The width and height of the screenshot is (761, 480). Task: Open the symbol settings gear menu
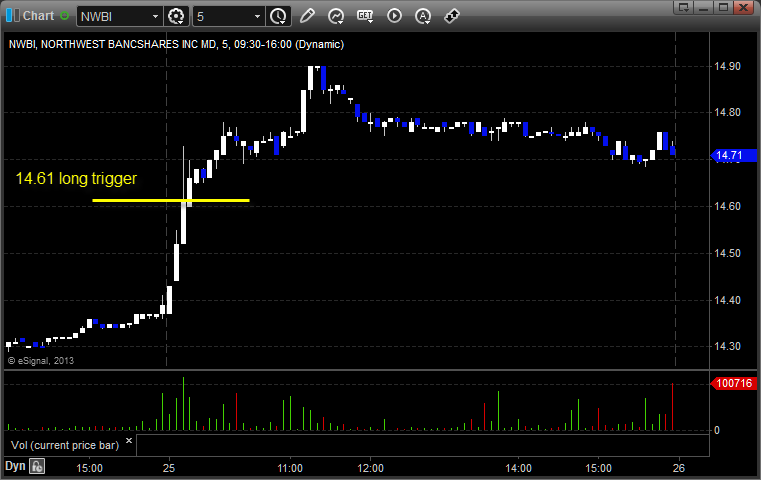pyautogui.click(x=176, y=16)
